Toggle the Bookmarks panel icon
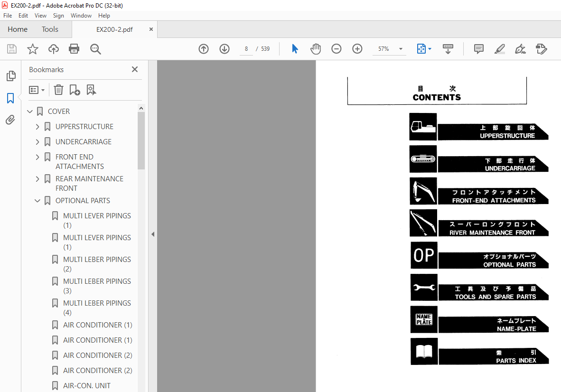 (10, 98)
